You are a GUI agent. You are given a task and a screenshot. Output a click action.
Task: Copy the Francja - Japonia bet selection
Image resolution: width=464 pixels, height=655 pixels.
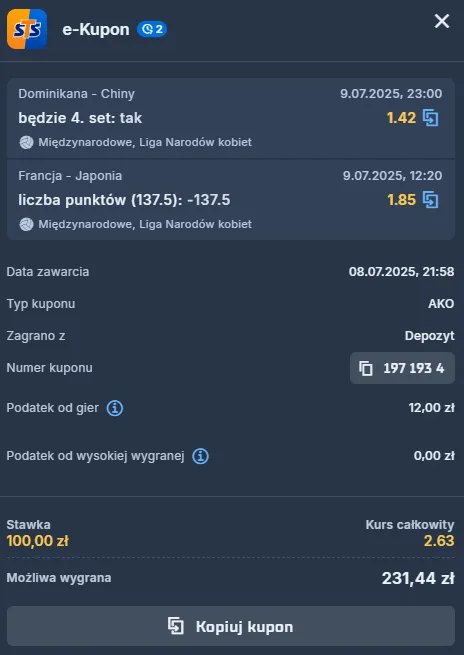[x=431, y=200]
